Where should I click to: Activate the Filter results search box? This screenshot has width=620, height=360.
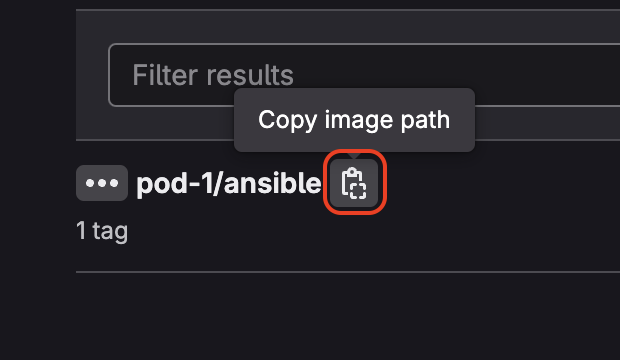coord(364,75)
